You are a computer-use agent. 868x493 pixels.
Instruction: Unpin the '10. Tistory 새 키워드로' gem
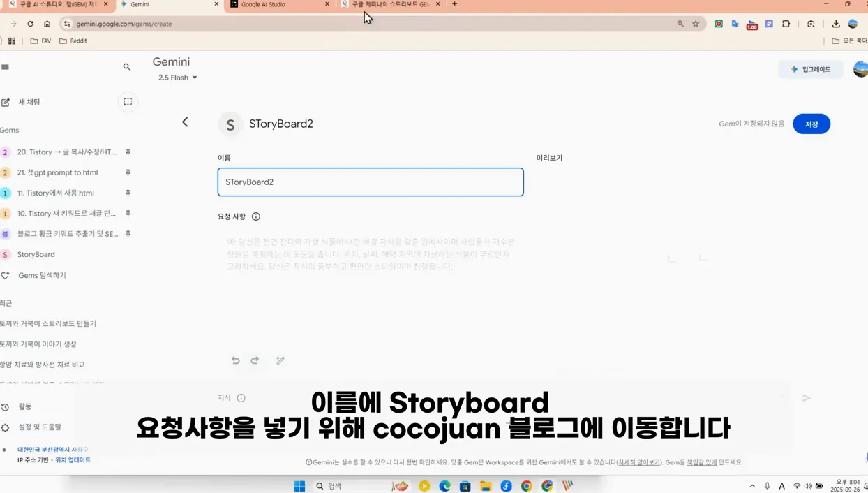pos(128,214)
